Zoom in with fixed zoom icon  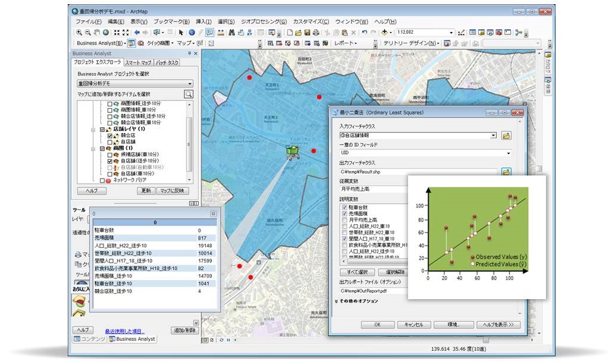(x=117, y=33)
